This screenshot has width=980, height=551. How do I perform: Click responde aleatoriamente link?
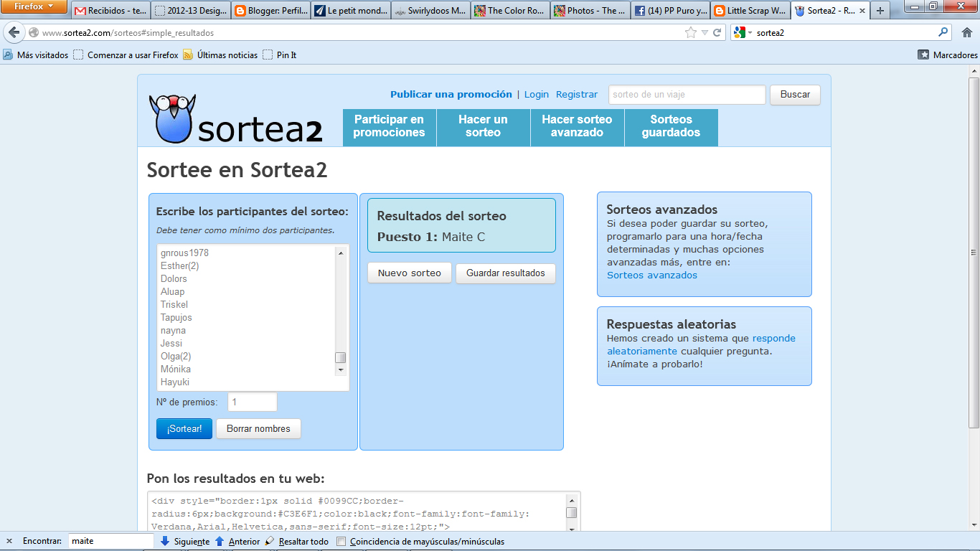pos(701,344)
